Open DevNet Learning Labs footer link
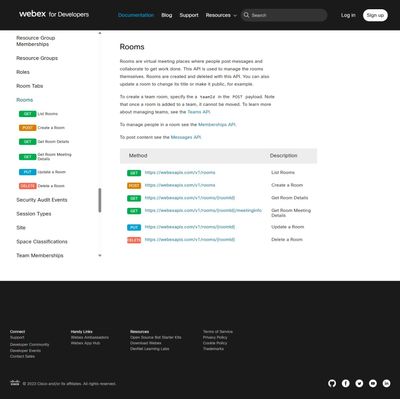 pyautogui.click(x=150, y=349)
